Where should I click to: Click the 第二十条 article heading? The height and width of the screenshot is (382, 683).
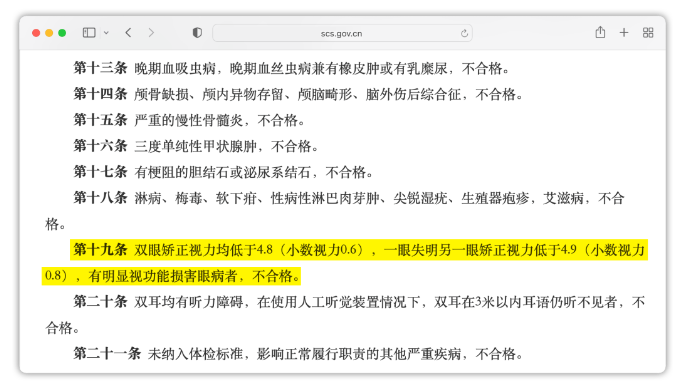(x=100, y=301)
